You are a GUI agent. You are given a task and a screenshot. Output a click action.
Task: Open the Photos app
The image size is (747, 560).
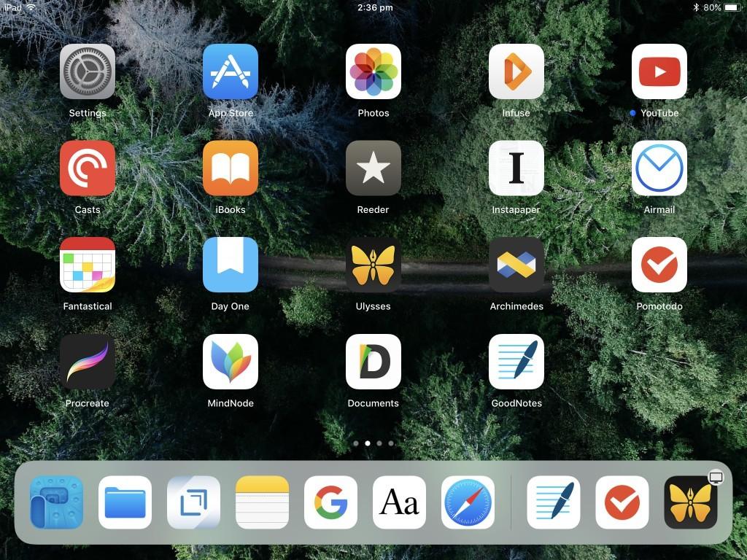373,71
